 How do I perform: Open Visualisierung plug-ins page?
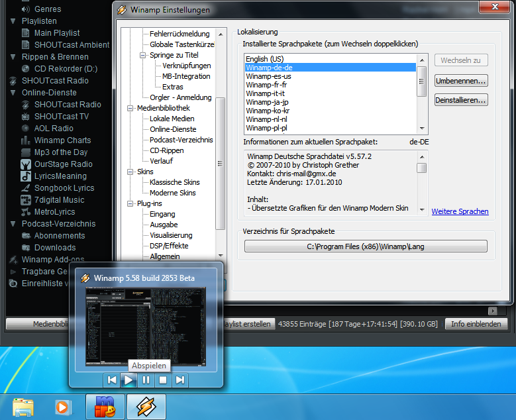[x=171, y=235]
